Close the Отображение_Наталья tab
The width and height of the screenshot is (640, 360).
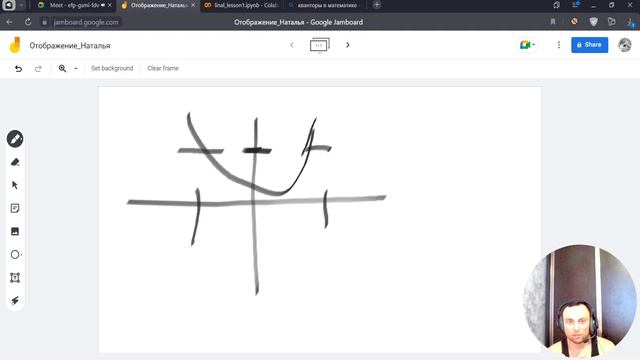coord(193,5)
